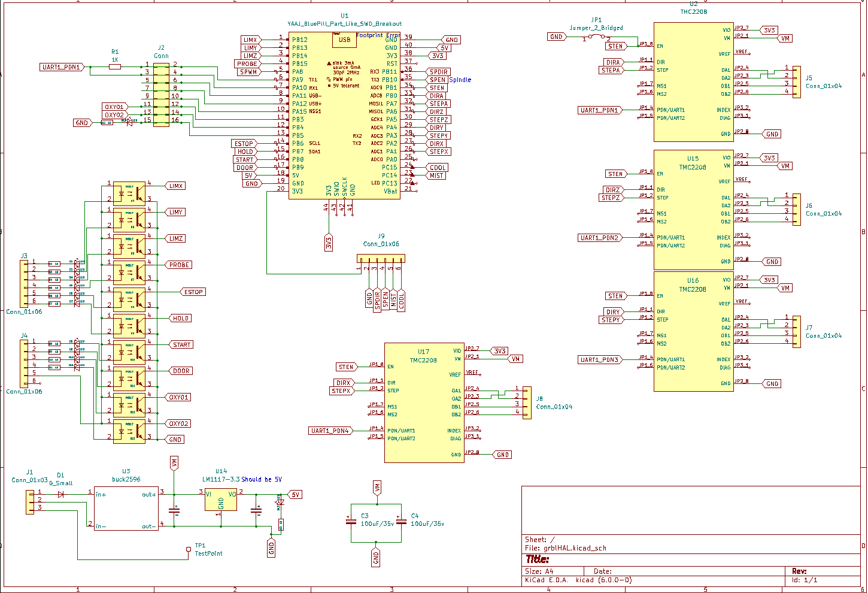Select the JP1 Jumper_2_Bridged symbol
The width and height of the screenshot is (868, 593).
click(x=596, y=37)
